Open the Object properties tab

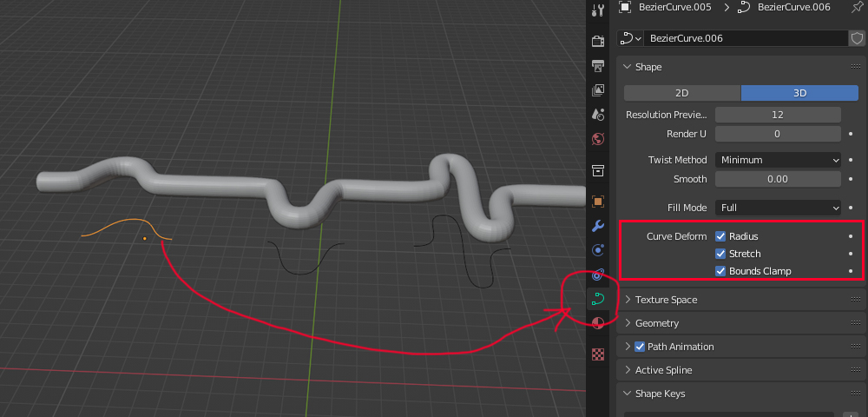click(x=598, y=202)
